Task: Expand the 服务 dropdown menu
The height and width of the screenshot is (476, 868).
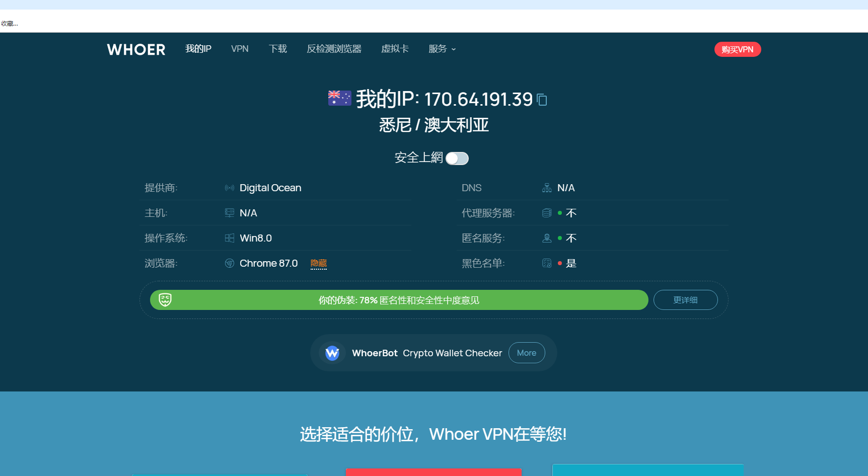Action: click(x=442, y=49)
